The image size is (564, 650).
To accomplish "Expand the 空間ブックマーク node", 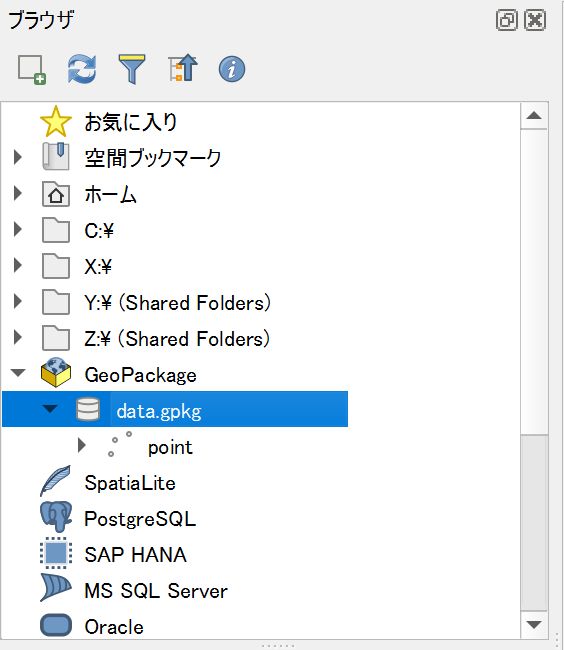I will coord(18,157).
